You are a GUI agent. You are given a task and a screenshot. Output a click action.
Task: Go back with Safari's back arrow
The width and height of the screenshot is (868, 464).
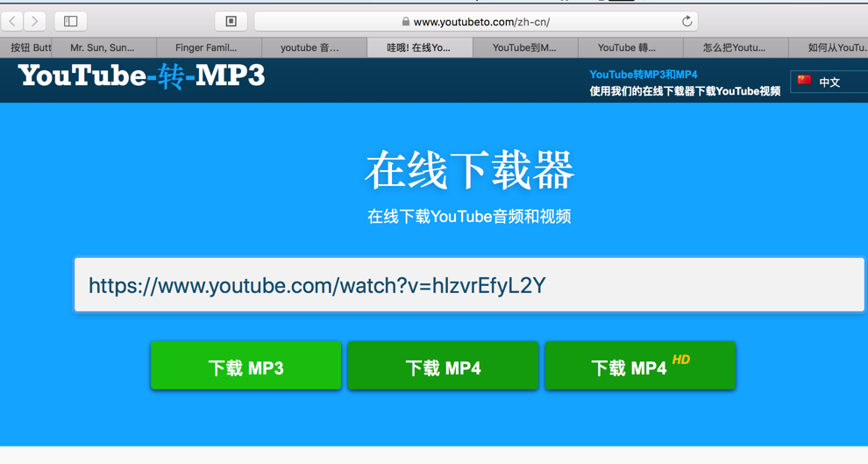pyautogui.click(x=12, y=22)
